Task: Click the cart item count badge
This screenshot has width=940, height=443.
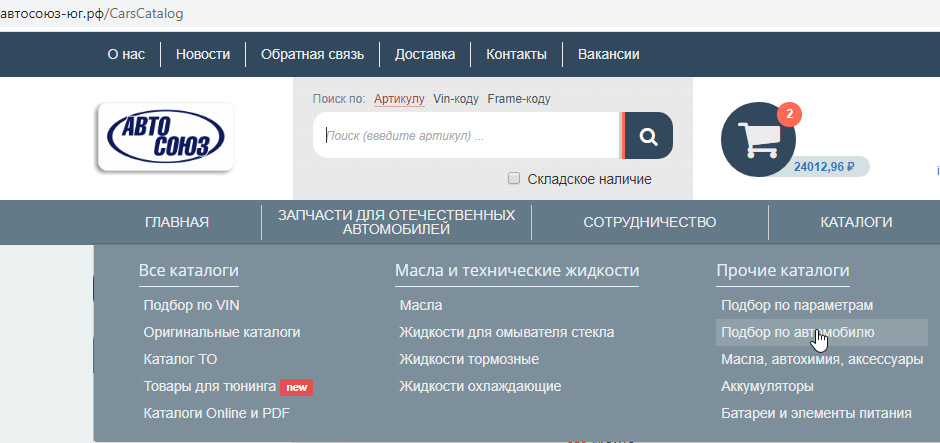Action: (x=790, y=114)
